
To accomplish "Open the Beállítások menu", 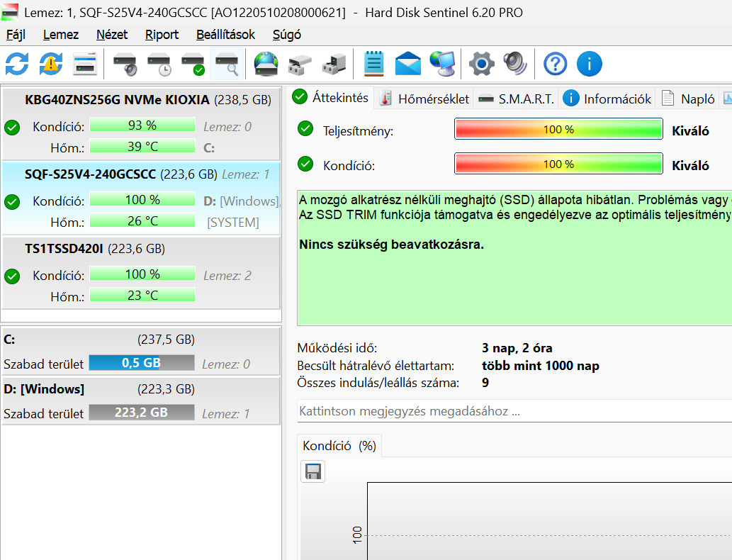I will click(x=225, y=35).
